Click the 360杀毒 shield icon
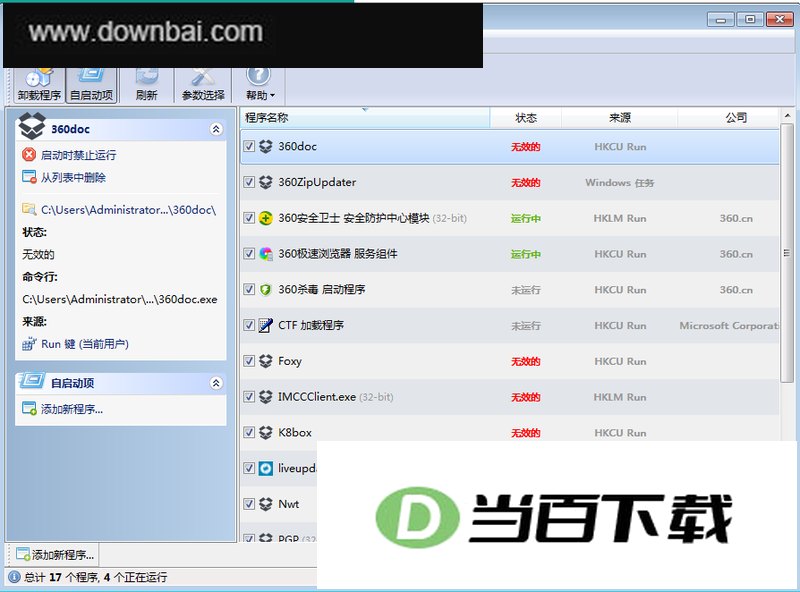 coord(266,289)
